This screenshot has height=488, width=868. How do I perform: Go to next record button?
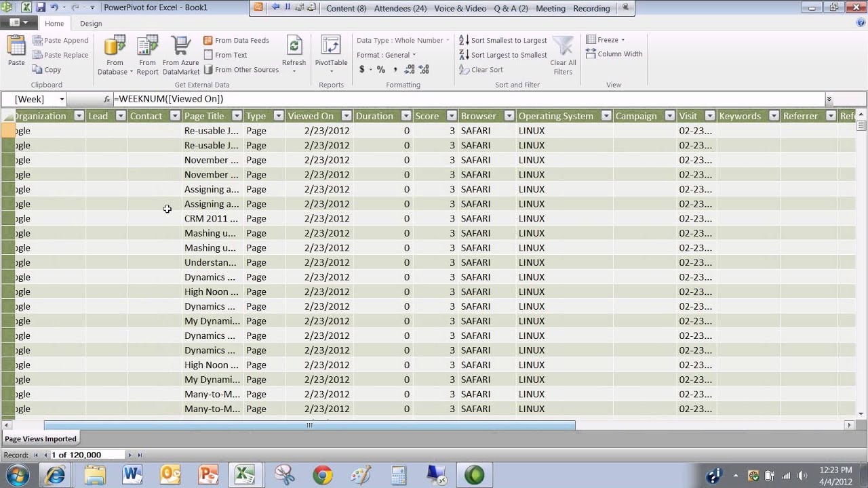(131, 455)
